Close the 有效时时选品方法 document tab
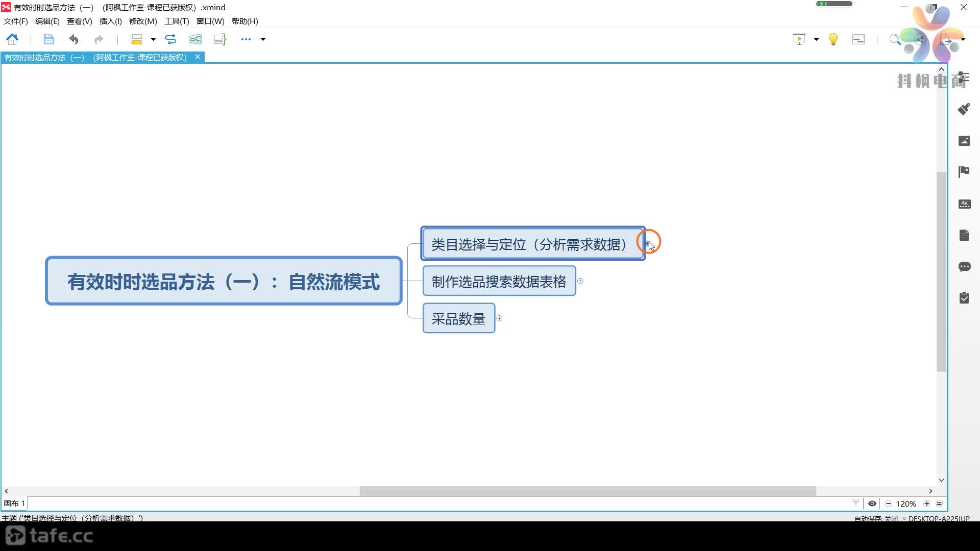980x551 pixels. tap(198, 57)
